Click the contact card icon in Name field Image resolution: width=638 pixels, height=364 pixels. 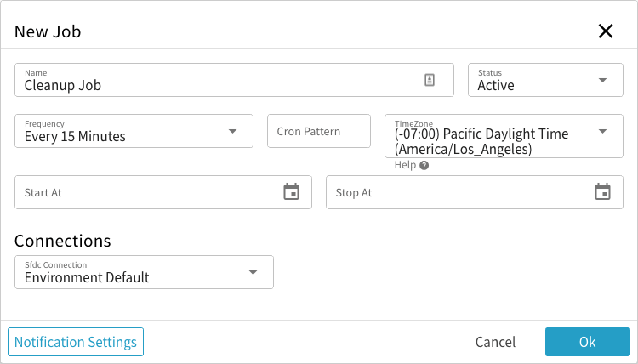430,80
